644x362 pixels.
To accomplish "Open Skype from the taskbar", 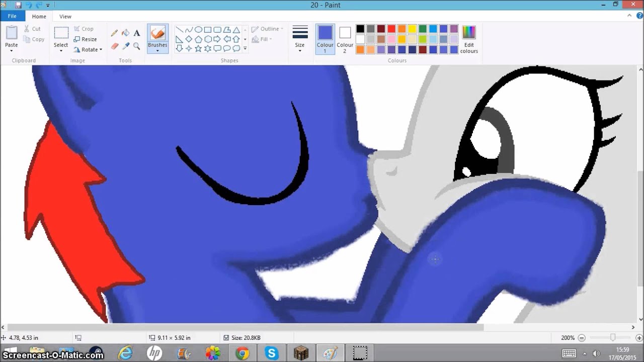I will click(272, 353).
